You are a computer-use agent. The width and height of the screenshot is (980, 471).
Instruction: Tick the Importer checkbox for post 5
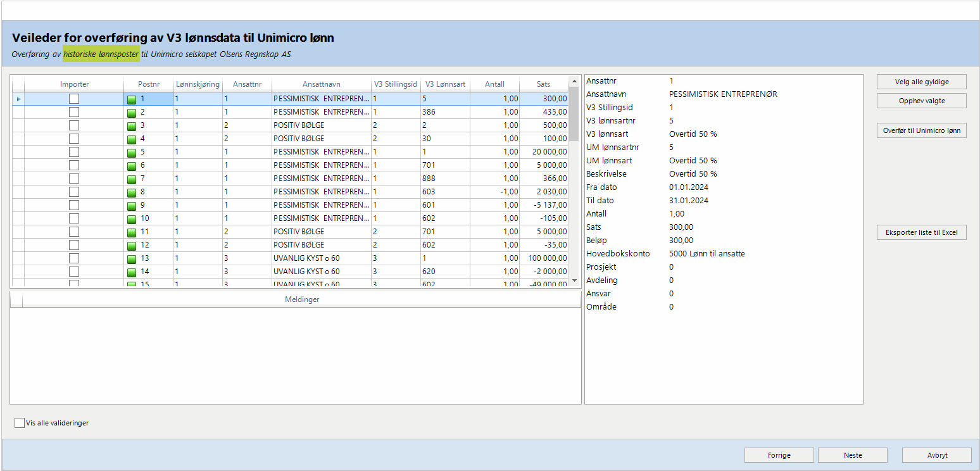pyautogui.click(x=74, y=152)
